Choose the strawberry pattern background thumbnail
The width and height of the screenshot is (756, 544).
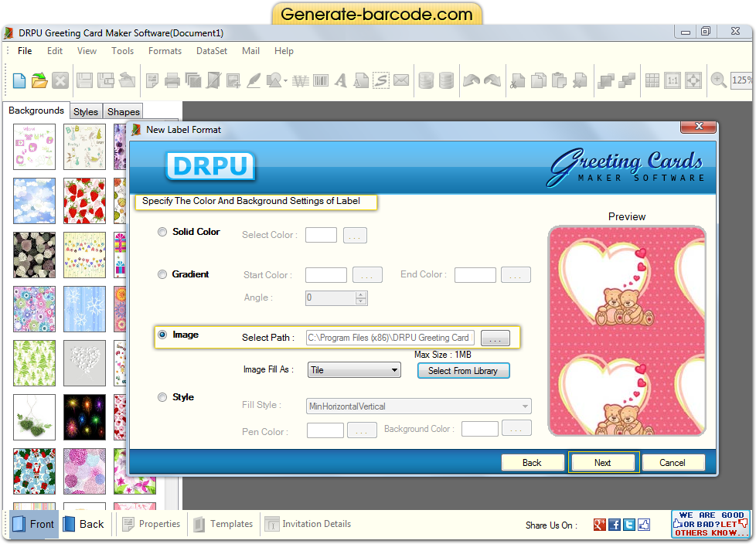point(84,201)
